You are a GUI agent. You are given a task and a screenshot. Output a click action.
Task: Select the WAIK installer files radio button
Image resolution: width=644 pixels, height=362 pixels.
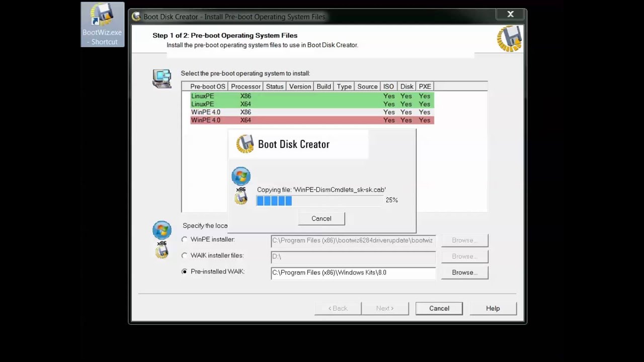185,256
